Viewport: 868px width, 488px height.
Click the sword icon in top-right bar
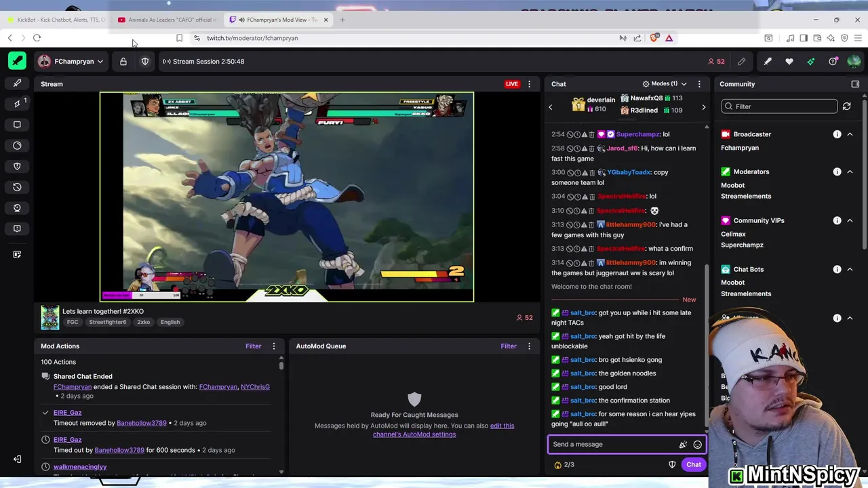[768, 61]
